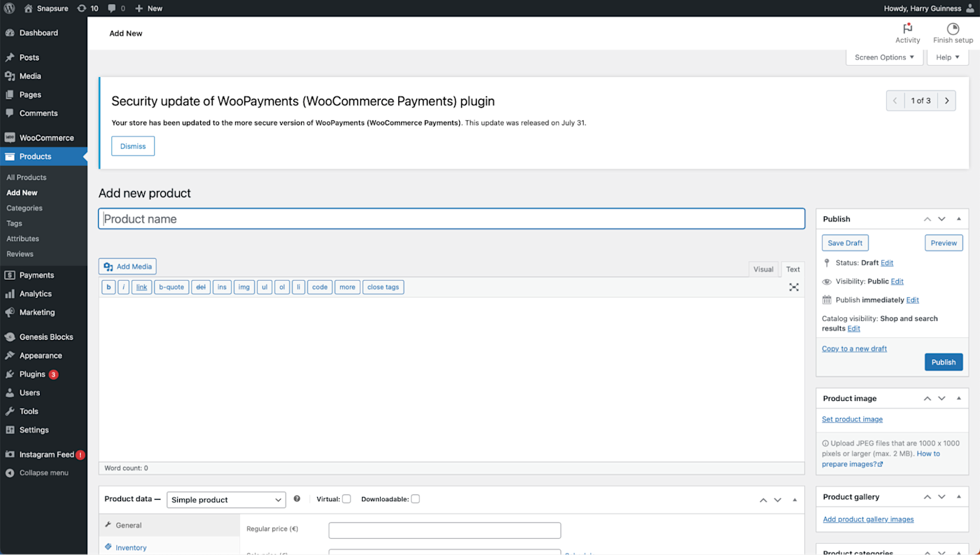980x555 pixels.
Task: Edit the product Status Draft setting
Action: click(x=887, y=263)
